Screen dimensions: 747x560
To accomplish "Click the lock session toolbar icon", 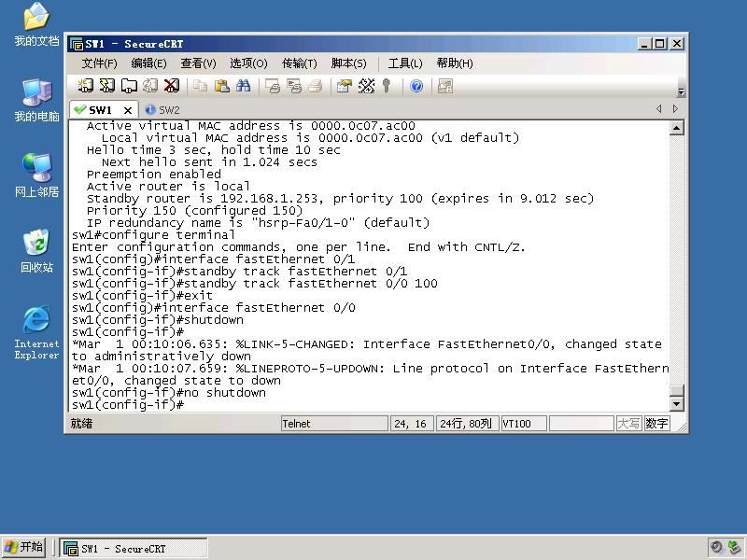I will click(x=445, y=86).
